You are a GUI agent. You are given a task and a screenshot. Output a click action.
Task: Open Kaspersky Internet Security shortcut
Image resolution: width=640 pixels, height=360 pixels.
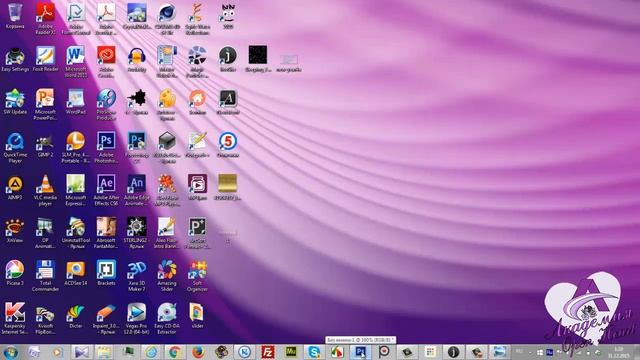click(15, 319)
